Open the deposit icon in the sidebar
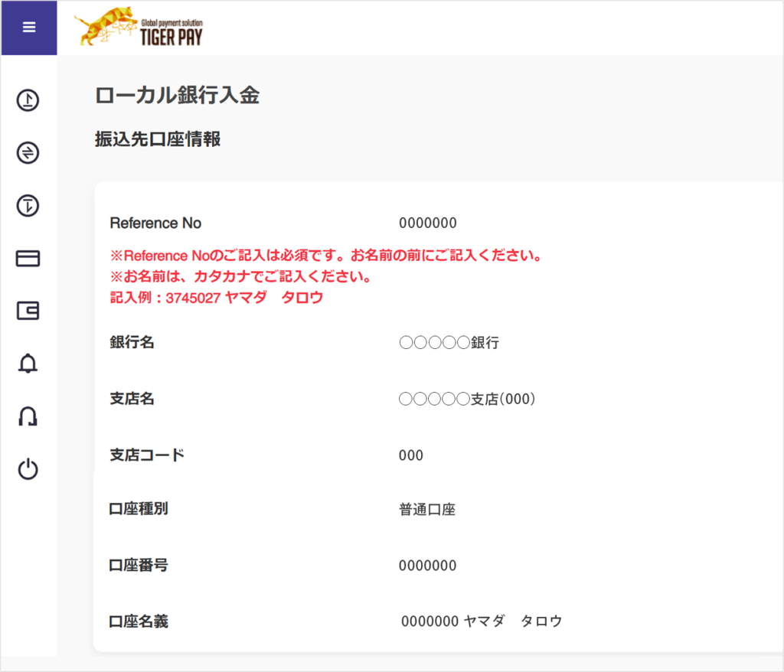Image resolution: width=784 pixels, height=672 pixels. point(28,100)
